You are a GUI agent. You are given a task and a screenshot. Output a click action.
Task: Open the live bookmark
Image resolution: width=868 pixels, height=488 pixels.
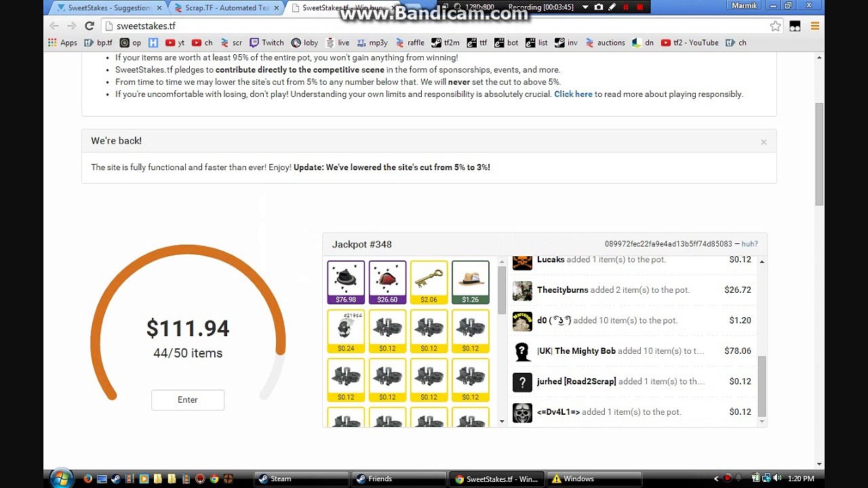coord(337,43)
